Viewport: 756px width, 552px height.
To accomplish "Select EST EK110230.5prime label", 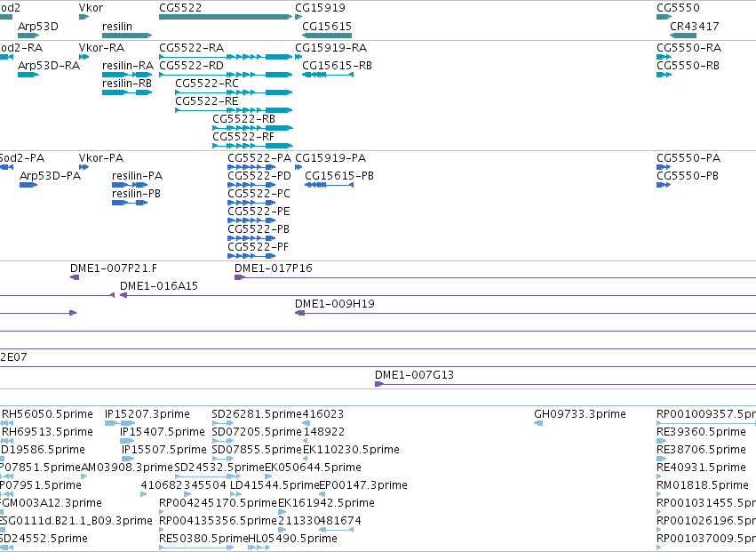I will click(351, 449).
